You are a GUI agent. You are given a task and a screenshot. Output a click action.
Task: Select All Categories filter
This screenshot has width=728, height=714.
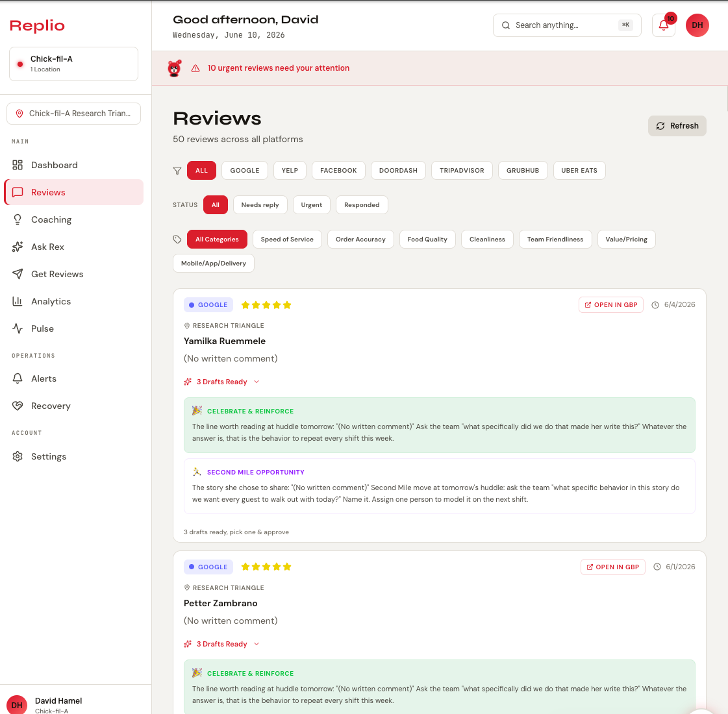point(217,240)
